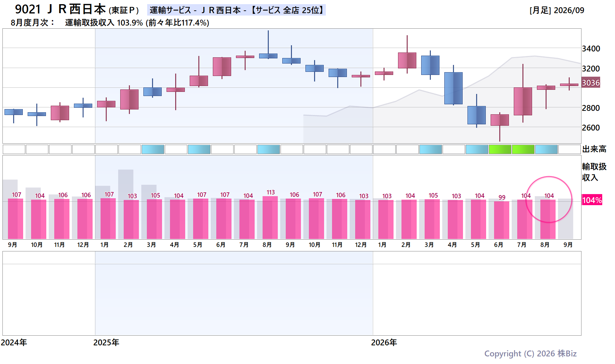The width and height of the screenshot is (615, 364).
Task: Click the green volume cell for July 2026
Action: [x=523, y=150]
